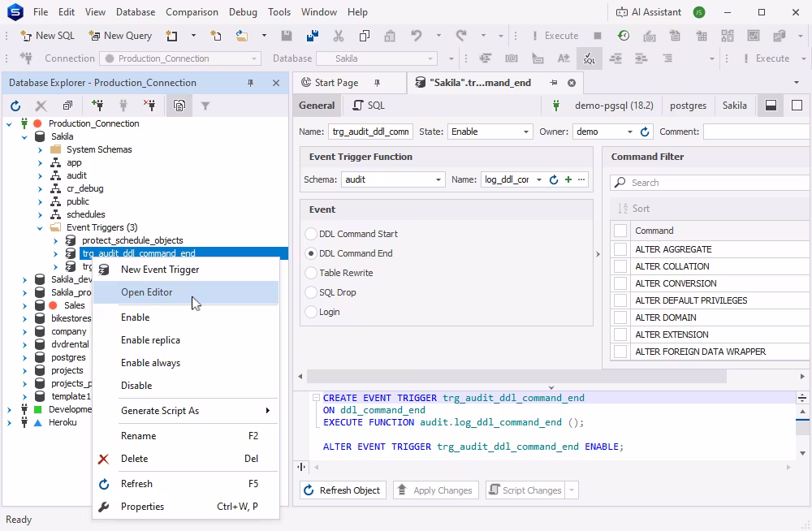This screenshot has height=531, width=812.
Task: Click the Refresh Object button
Action: (x=343, y=490)
